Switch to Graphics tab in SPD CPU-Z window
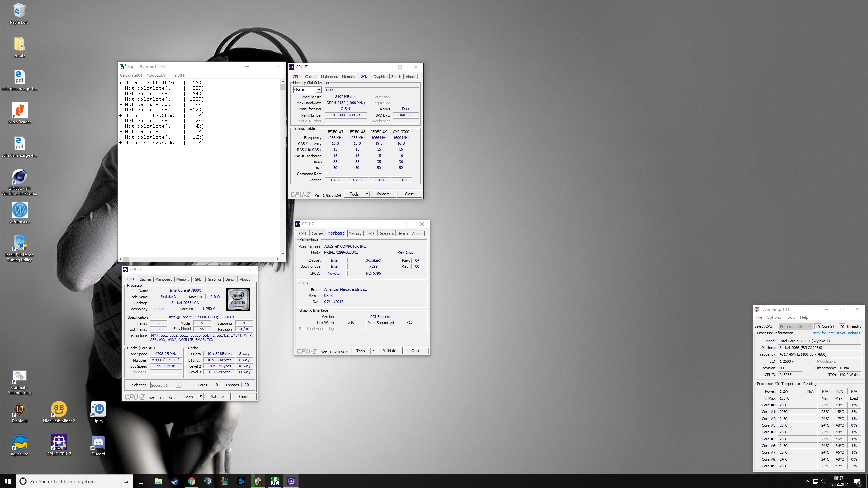The width and height of the screenshot is (868, 488). click(380, 77)
